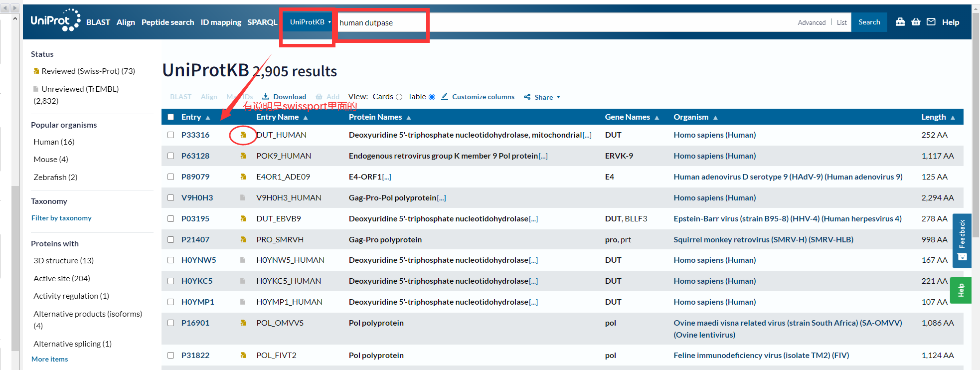The width and height of the screenshot is (980, 370).
Task: Open the List search link
Action: coord(842,22)
